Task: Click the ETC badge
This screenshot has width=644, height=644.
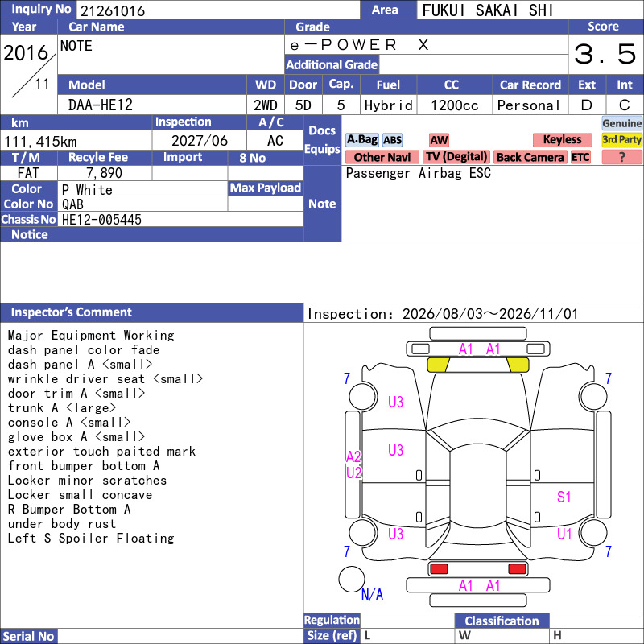Action: click(580, 157)
